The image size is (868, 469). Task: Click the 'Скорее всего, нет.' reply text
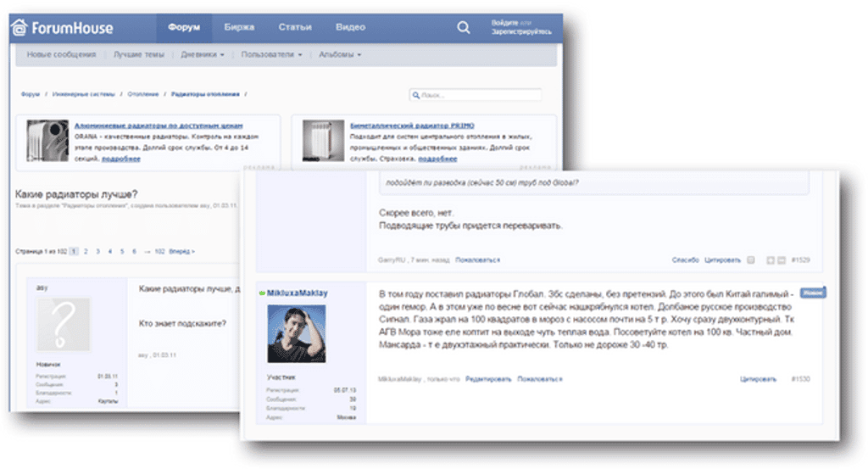pyautogui.click(x=416, y=213)
